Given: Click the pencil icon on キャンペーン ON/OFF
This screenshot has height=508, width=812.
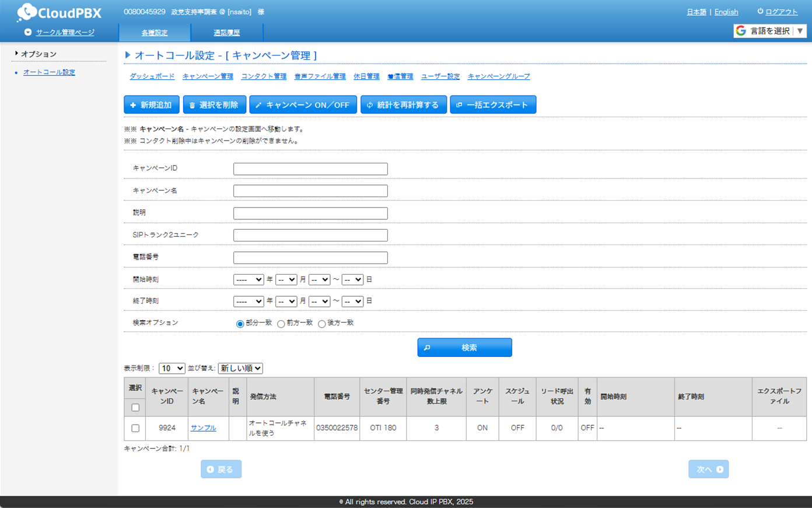Looking at the screenshot, I should 258,105.
